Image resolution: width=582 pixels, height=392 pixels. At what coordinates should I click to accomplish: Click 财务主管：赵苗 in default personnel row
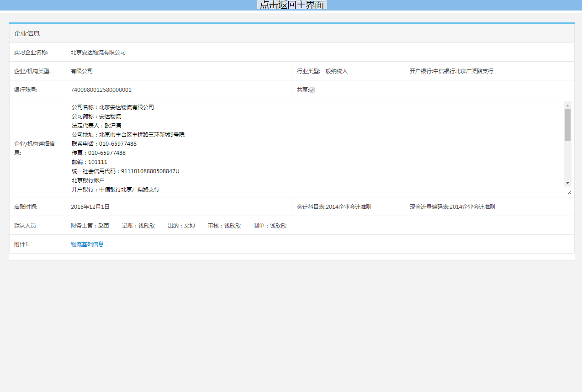[90, 226]
